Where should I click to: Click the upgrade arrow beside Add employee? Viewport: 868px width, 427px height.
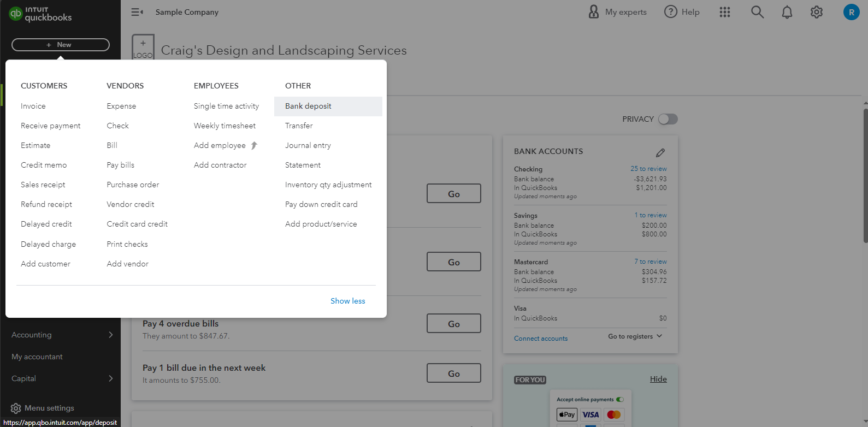pyautogui.click(x=254, y=145)
